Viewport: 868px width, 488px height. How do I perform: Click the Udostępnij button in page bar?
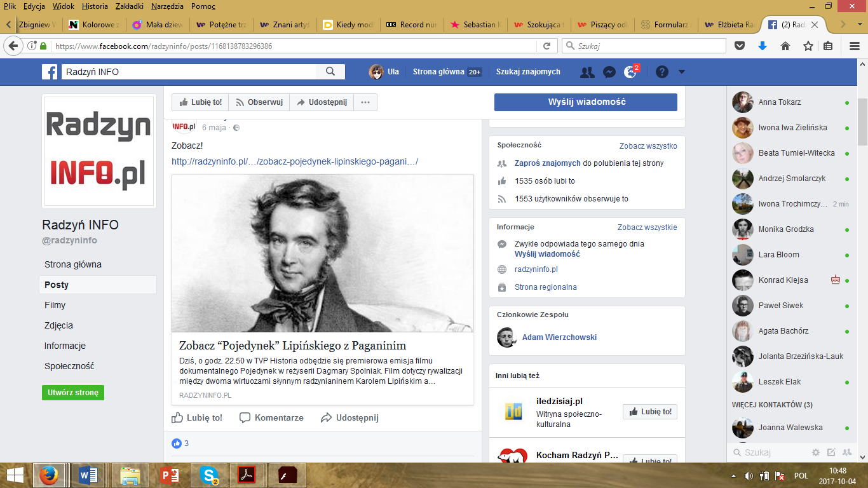pos(322,102)
